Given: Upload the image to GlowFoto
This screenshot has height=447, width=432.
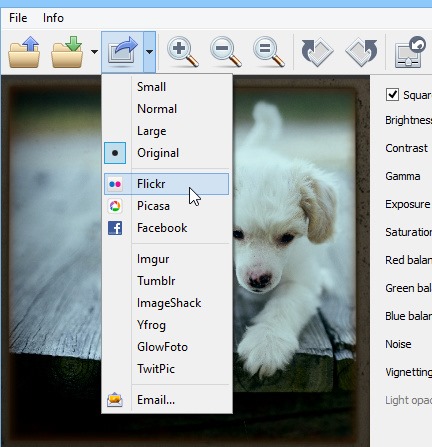Looking at the screenshot, I should coord(167,347).
